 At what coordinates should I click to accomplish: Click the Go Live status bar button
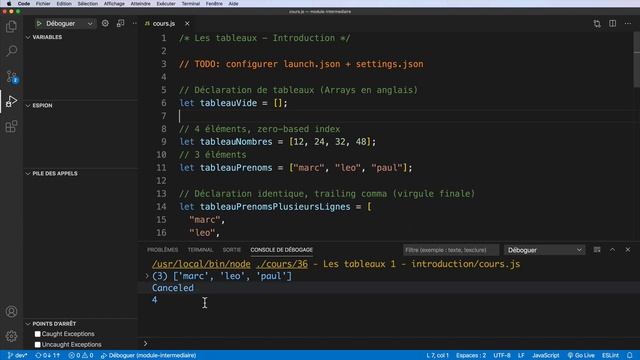[x=581, y=356]
